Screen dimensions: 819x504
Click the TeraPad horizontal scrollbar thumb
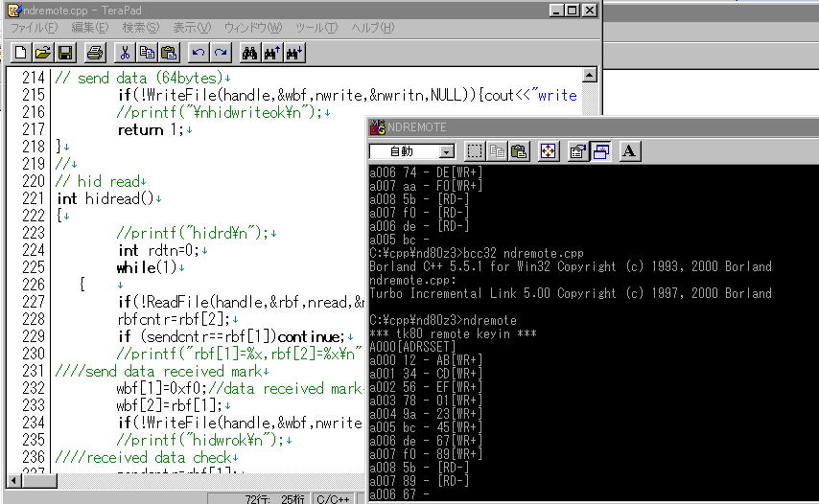(39, 480)
